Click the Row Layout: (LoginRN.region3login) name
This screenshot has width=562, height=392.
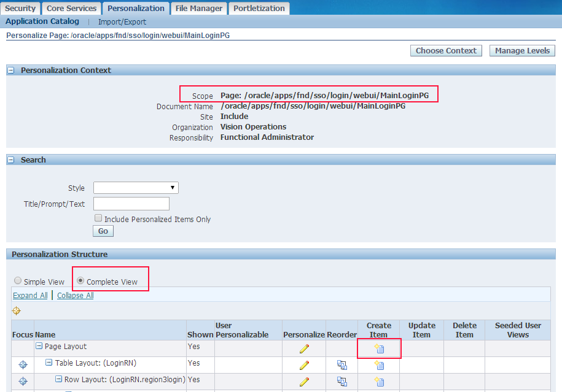[125, 380]
